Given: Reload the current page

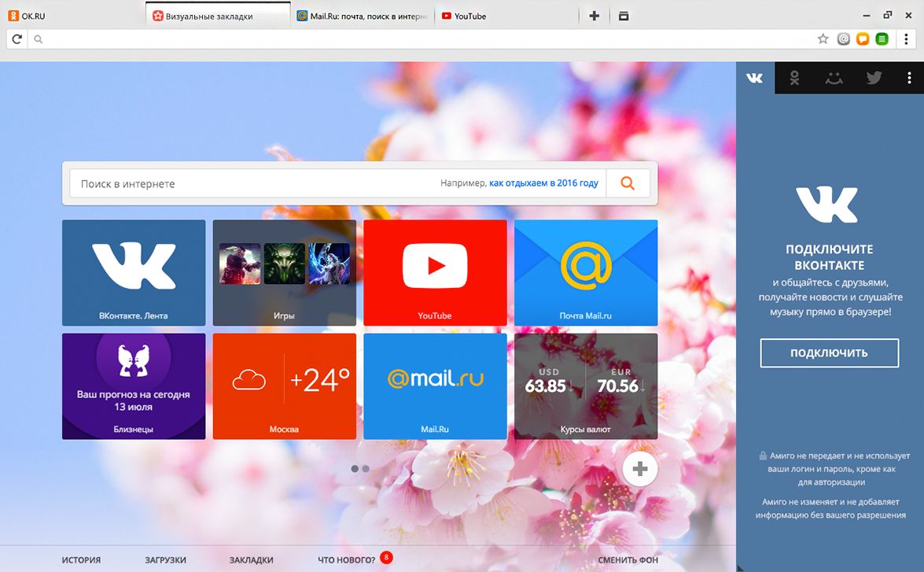Looking at the screenshot, I should (x=17, y=39).
